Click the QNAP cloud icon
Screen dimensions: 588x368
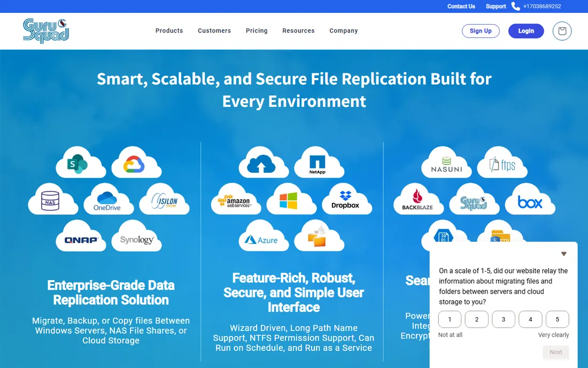tap(81, 236)
